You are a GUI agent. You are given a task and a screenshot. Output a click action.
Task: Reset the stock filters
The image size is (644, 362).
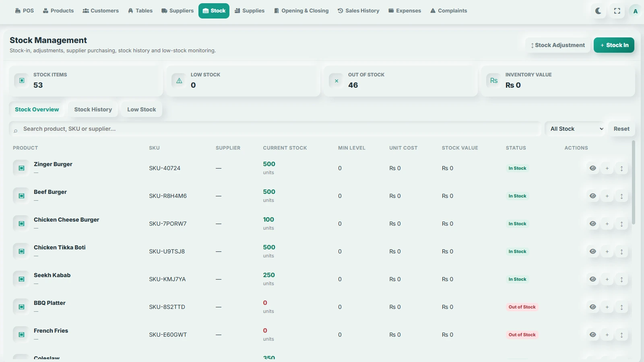coord(621,129)
